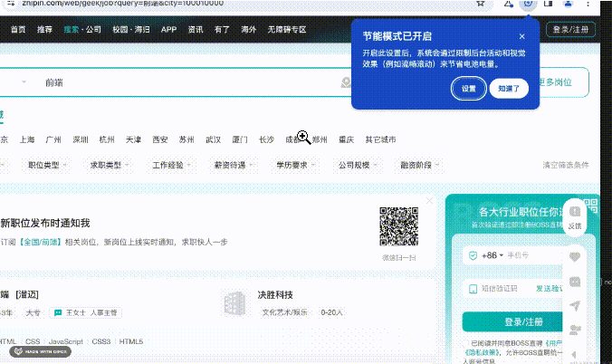
Task: Select city 长沙
Action: pyautogui.click(x=266, y=139)
